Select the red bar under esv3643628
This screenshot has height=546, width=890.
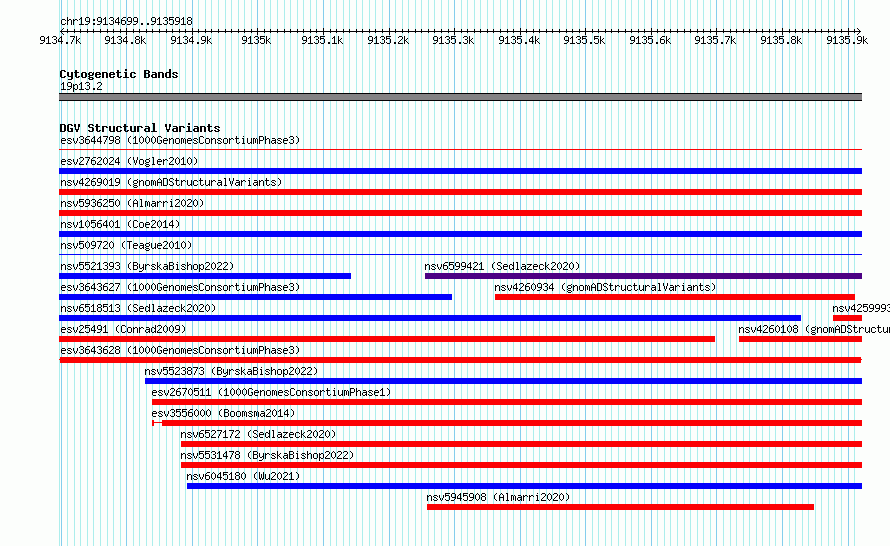(460, 360)
